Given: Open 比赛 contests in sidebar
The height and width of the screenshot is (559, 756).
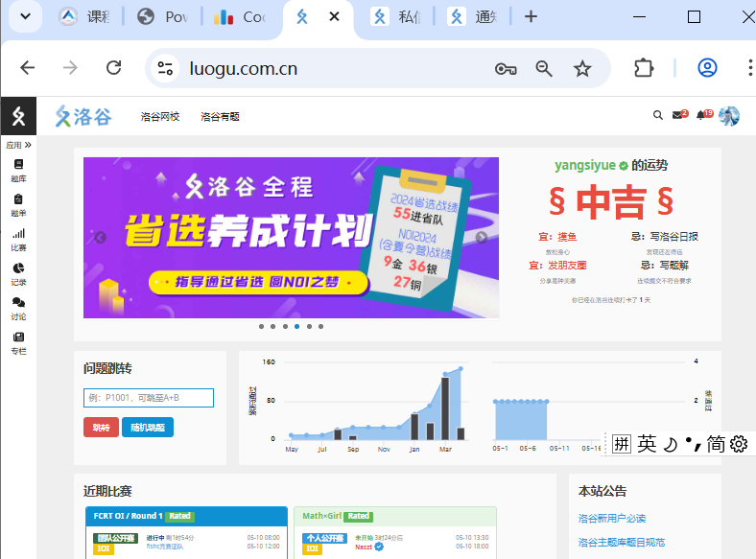Looking at the screenshot, I should coord(18,240).
